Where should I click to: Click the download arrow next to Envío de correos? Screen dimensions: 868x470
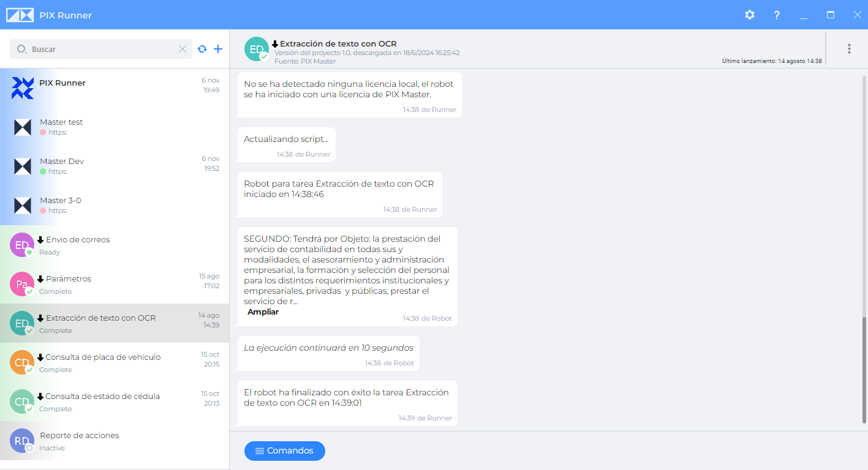[40, 240]
